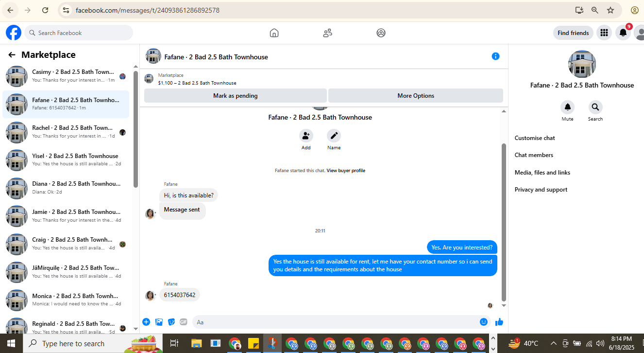Open Sticky Notes from the taskbar

click(x=253, y=343)
